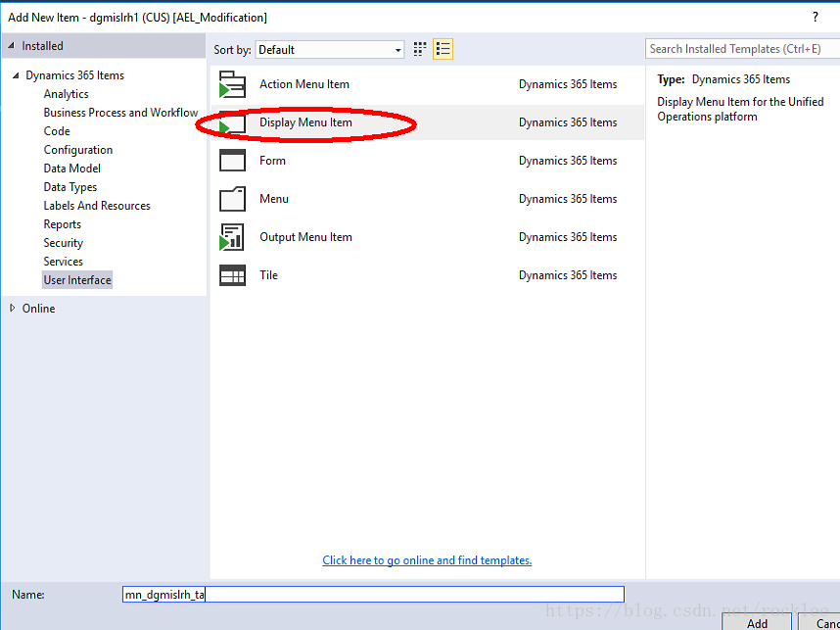Select the Analytics category
Image resolution: width=840 pixels, height=630 pixels.
click(66, 94)
